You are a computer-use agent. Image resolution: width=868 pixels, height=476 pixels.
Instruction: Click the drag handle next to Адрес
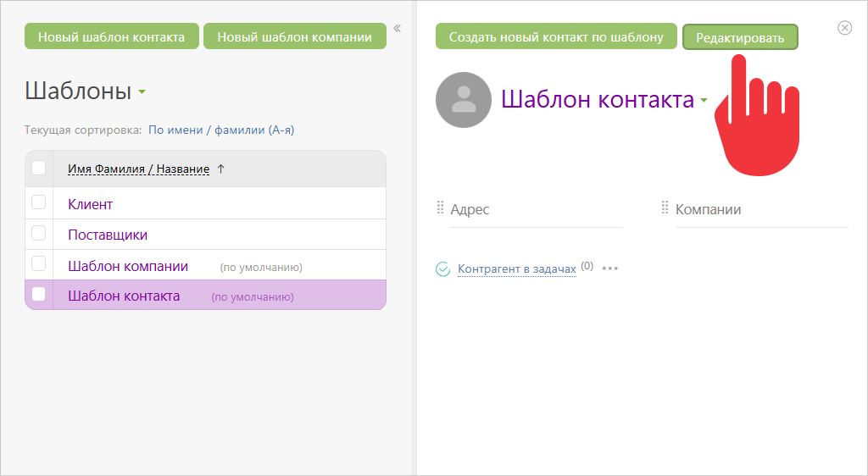(x=440, y=208)
